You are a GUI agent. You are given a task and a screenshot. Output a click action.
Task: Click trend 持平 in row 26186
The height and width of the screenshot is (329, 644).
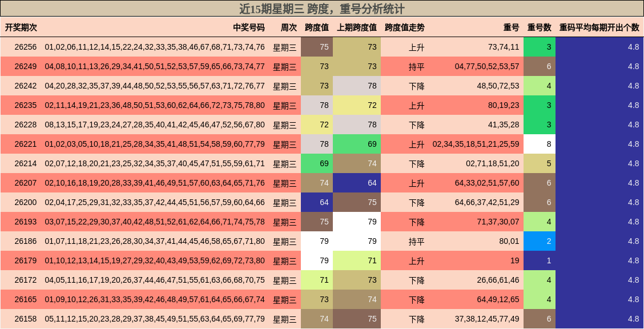(416, 241)
